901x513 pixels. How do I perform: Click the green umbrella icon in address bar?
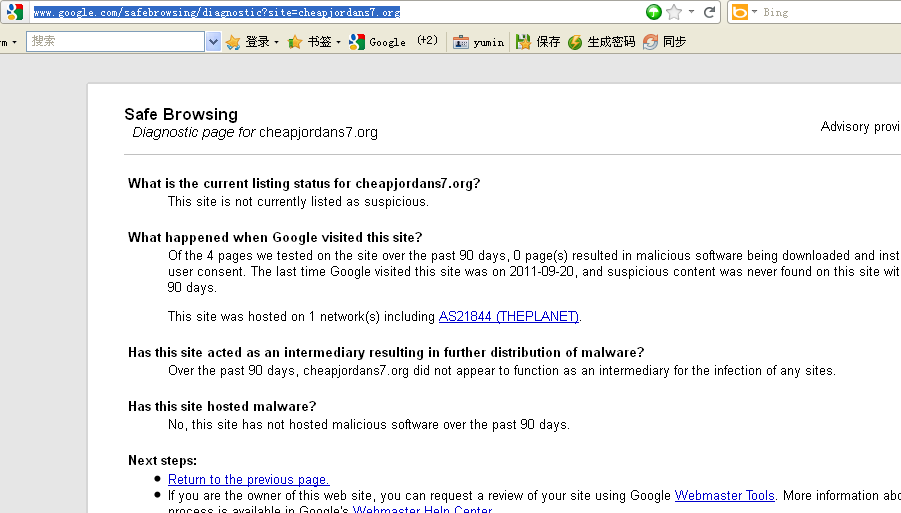point(654,12)
